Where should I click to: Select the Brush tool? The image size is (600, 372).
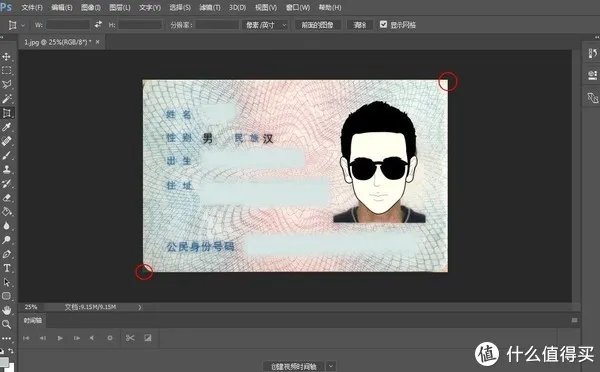7,155
